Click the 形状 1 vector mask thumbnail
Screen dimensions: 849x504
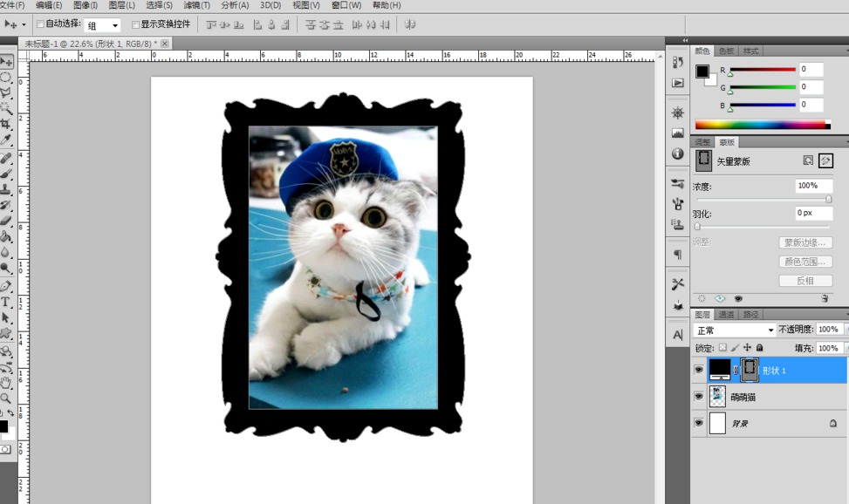(749, 370)
